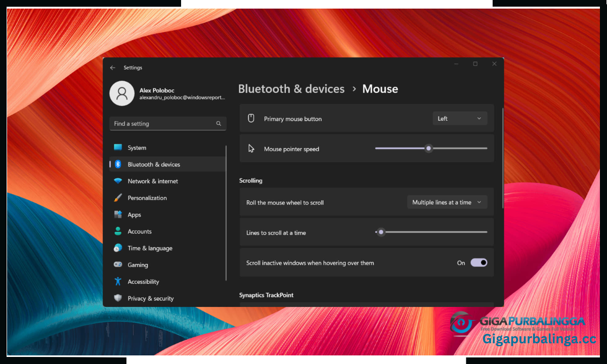
Task: Click the user profile avatar picture
Action: point(122,94)
